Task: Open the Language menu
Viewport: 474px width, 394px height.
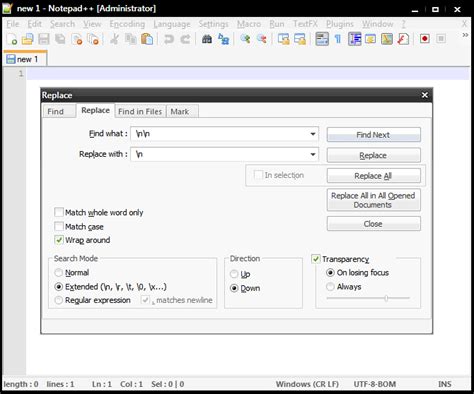Action: tap(172, 24)
